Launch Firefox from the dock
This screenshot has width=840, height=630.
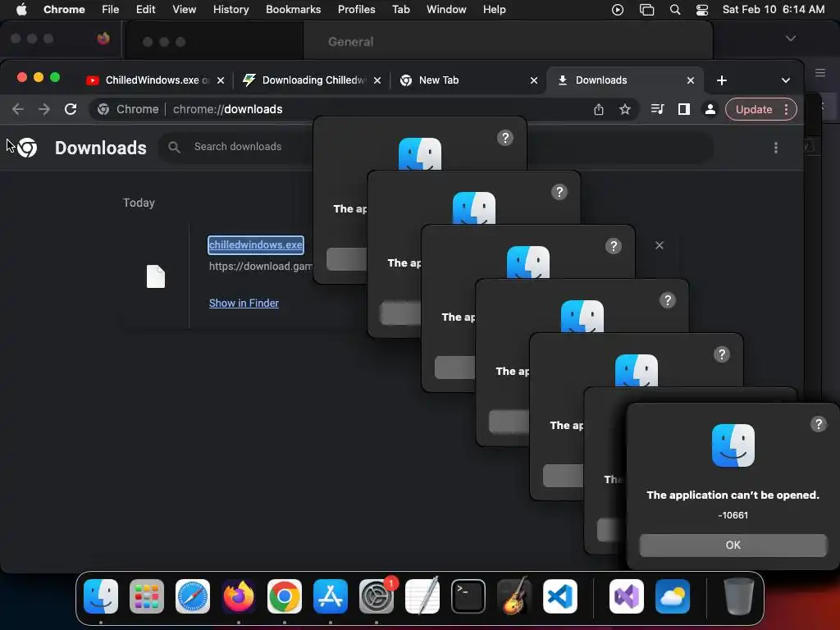tap(239, 596)
